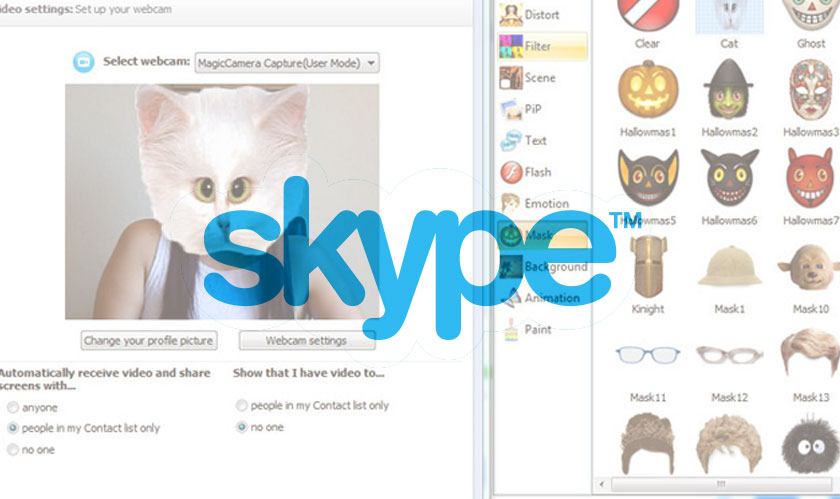Open Webcam settings
The image size is (840, 499).
(x=306, y=340)
